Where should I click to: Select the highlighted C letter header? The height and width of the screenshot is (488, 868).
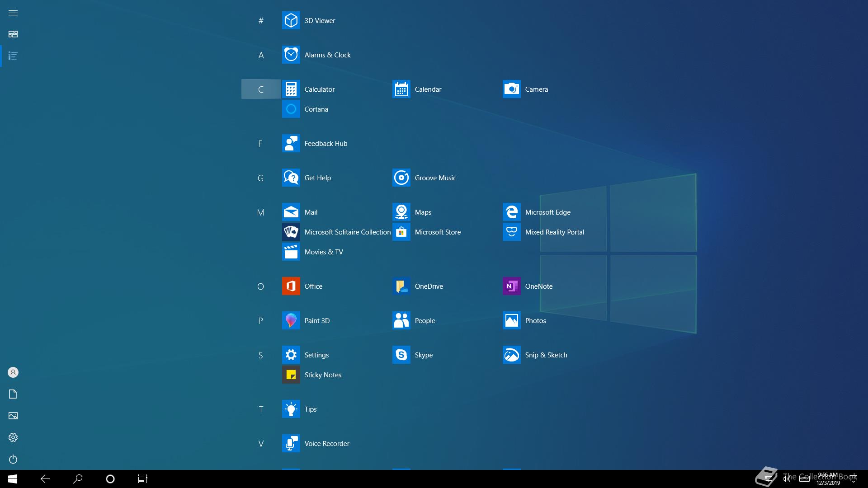pos(261,89)
